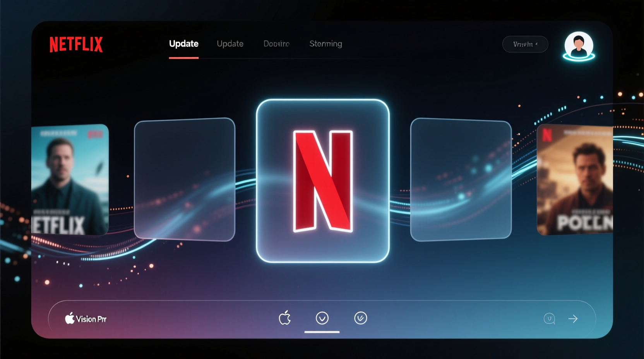The image size is (644, 359).
Task: Open the grey Update tab
Action: 230,44
